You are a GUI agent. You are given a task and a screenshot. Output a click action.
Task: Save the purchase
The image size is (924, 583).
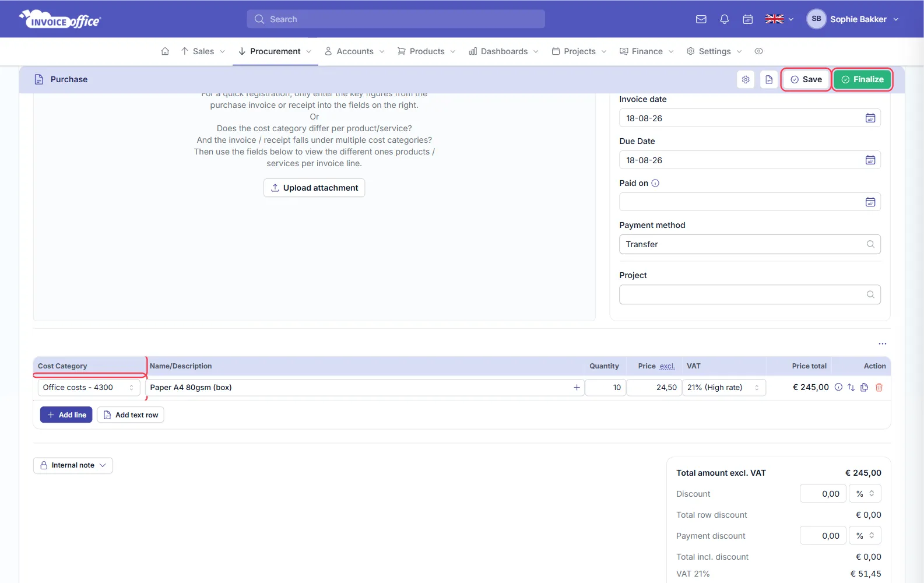[806, 79]
